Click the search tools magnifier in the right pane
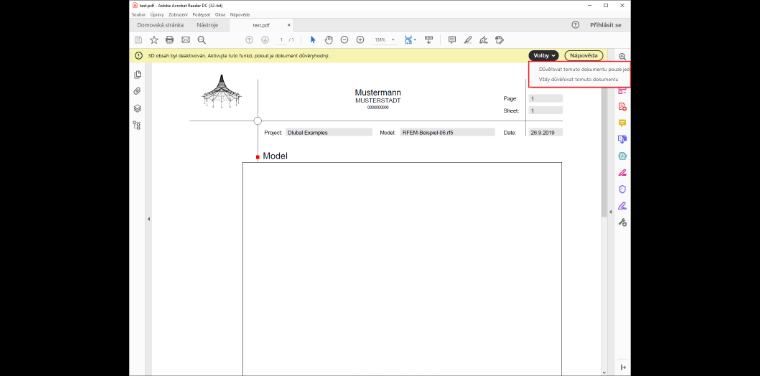Image resolution: width=760 pixels, height=376 pixels. coord(622,57)
